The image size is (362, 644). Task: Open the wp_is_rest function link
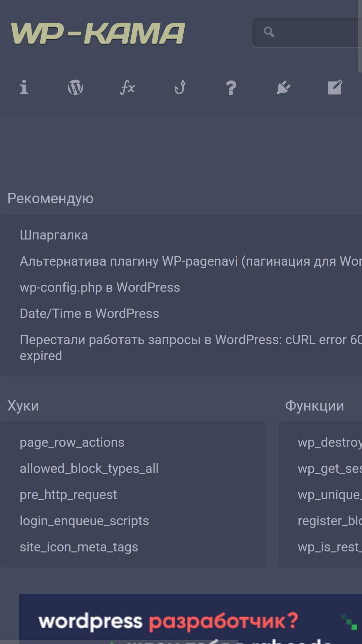tap(330, 547)
